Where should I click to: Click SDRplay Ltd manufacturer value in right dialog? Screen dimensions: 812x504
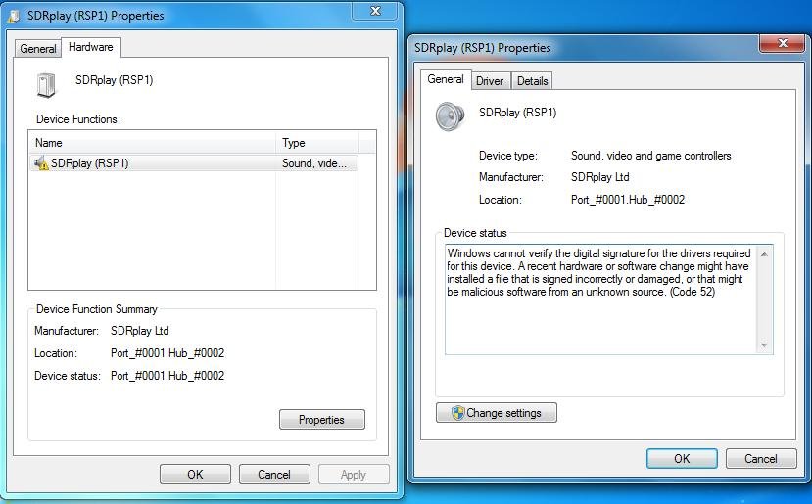[x=600, y=177]
